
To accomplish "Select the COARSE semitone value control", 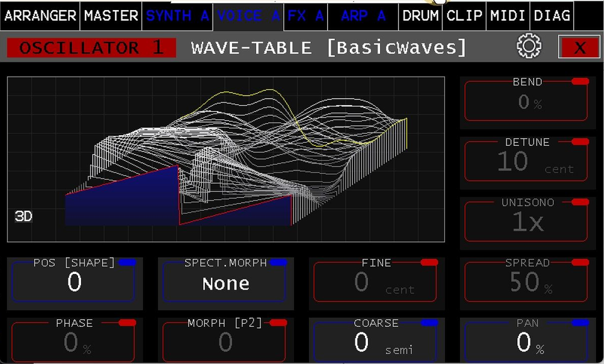I will (376, 343).
